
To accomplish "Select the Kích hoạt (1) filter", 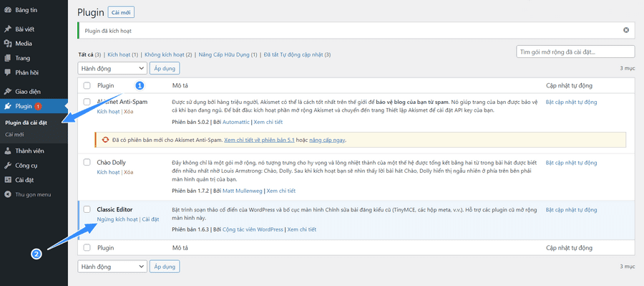I will (123, 54).
